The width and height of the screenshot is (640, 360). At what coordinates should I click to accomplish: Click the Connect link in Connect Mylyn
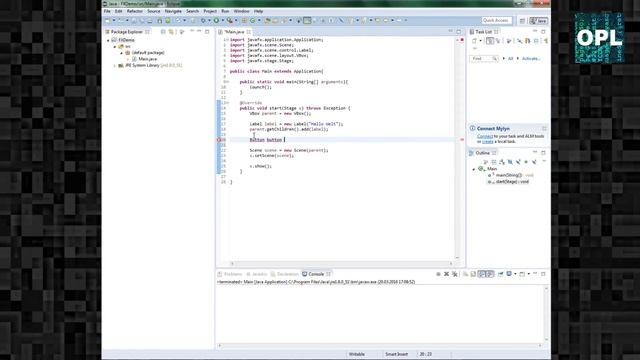[x=485, y=136]
